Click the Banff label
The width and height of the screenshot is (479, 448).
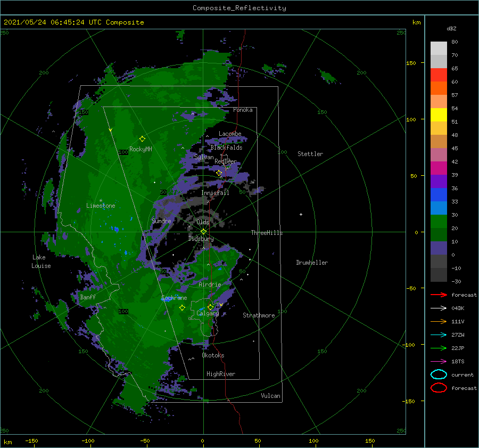tap(88, 297)
